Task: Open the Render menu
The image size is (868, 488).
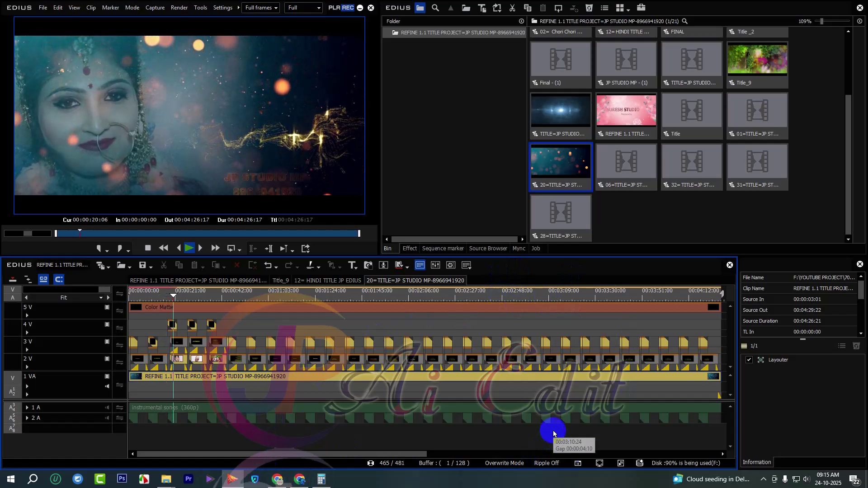Action: click(179, 8)
